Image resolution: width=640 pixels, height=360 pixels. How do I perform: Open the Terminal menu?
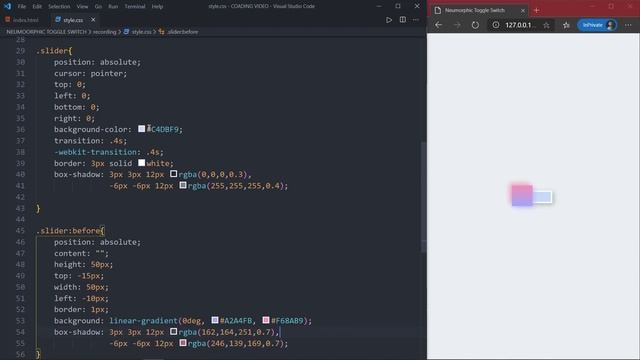[x=135, y=7]
